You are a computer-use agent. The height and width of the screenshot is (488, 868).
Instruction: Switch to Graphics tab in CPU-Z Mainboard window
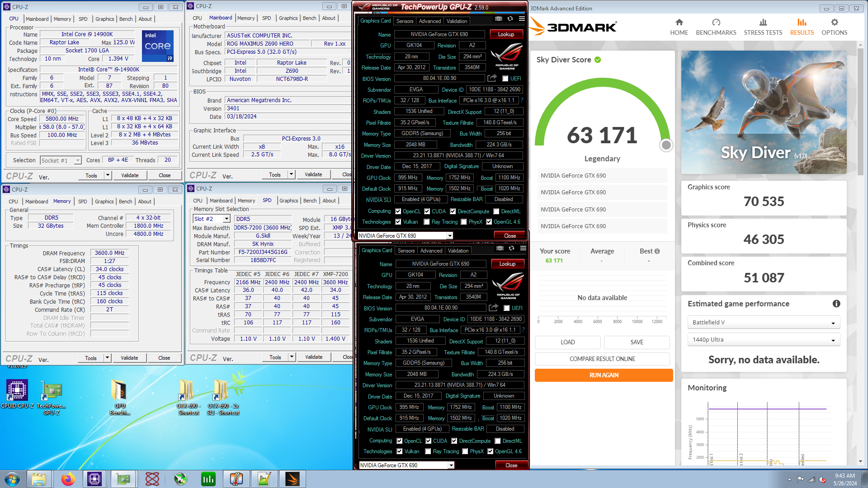click(x=288, y=18)
